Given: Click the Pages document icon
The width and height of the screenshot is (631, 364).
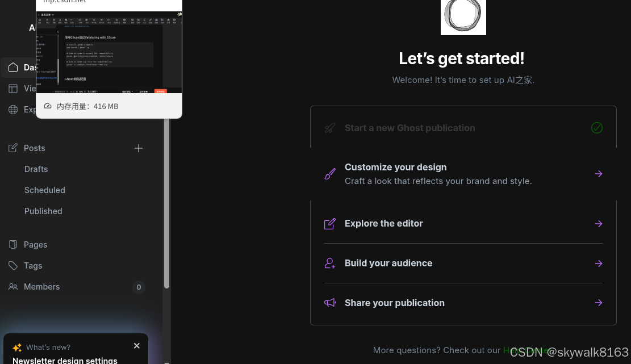Looking at the screenshot, I should [x=13, y=245].
